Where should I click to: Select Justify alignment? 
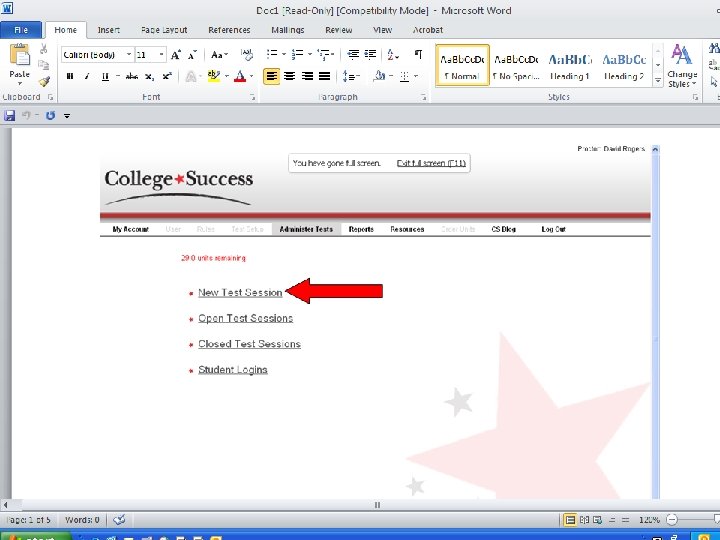click(324, 76)
